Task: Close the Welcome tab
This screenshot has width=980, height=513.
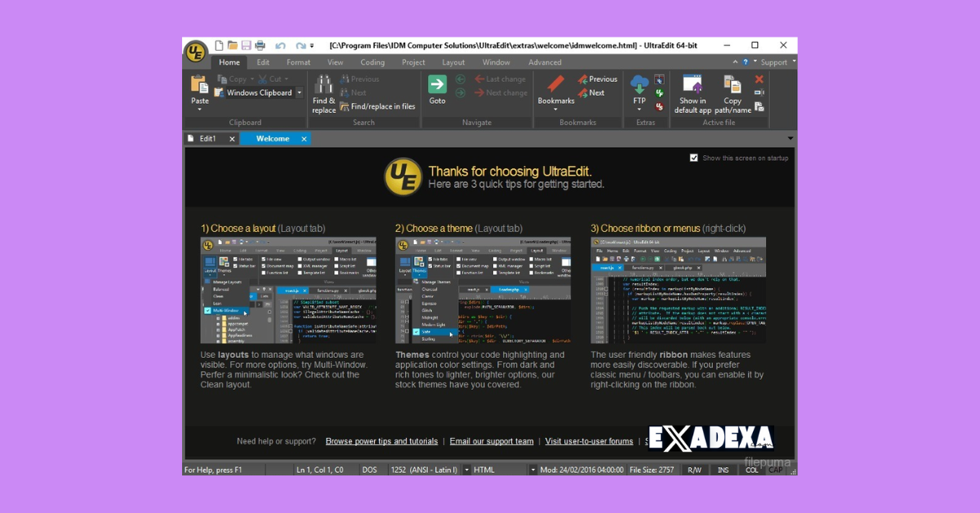Action: pyautogui.click(x=303, y=139)
